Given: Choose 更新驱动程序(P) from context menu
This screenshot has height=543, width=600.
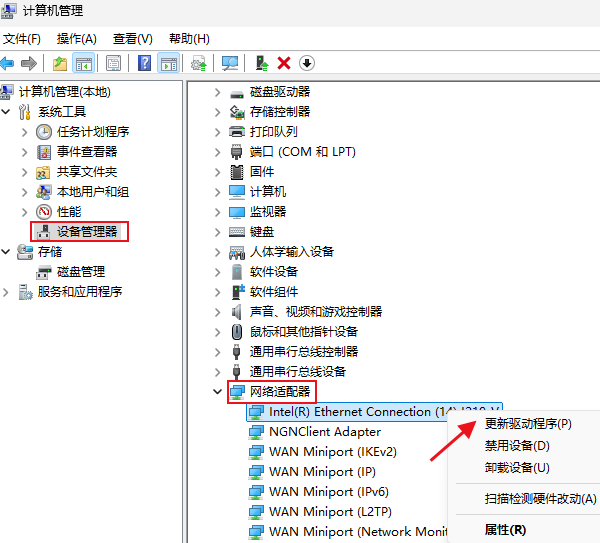Looking at the screenshot, I should click(x=528, y=424).
